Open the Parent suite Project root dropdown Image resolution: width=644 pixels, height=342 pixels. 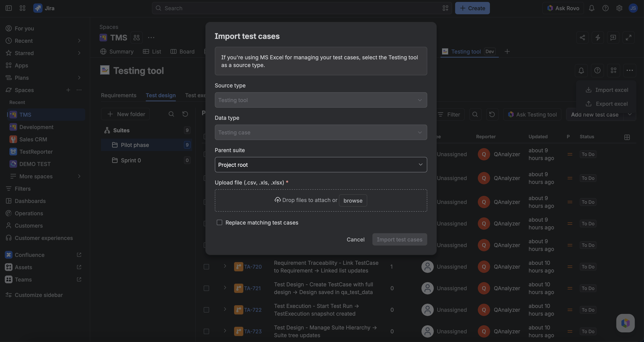(x=321, y=164)
